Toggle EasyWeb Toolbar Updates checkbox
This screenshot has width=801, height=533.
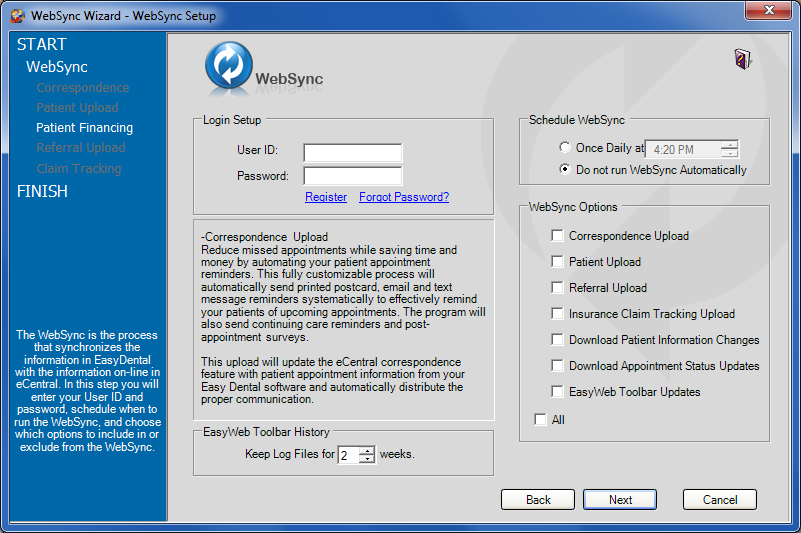click(558, 392)
